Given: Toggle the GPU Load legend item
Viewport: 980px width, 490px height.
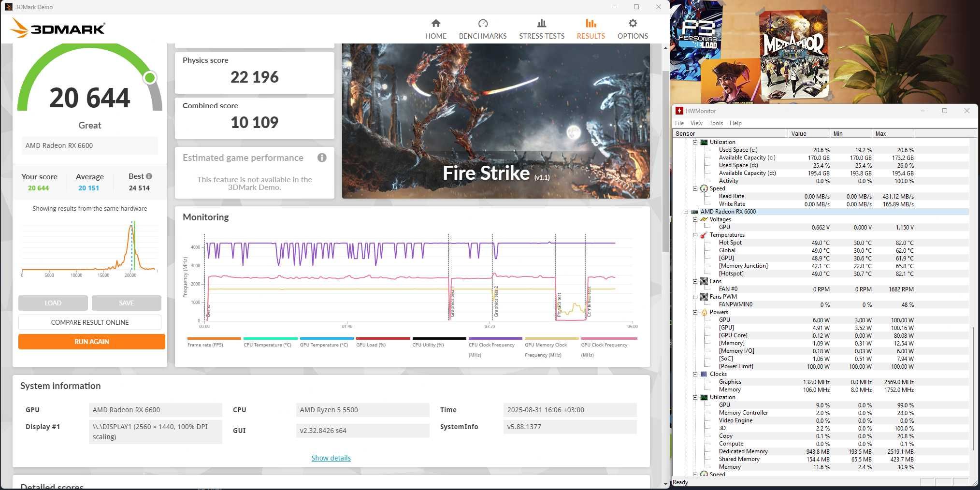Looking at the screenshot, I should [383, 342].
